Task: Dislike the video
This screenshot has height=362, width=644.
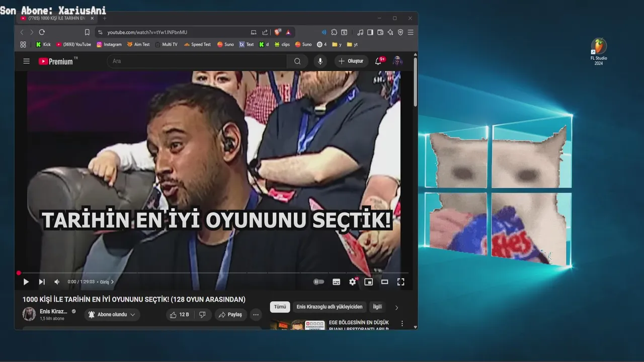Action: tap(202, 315)
